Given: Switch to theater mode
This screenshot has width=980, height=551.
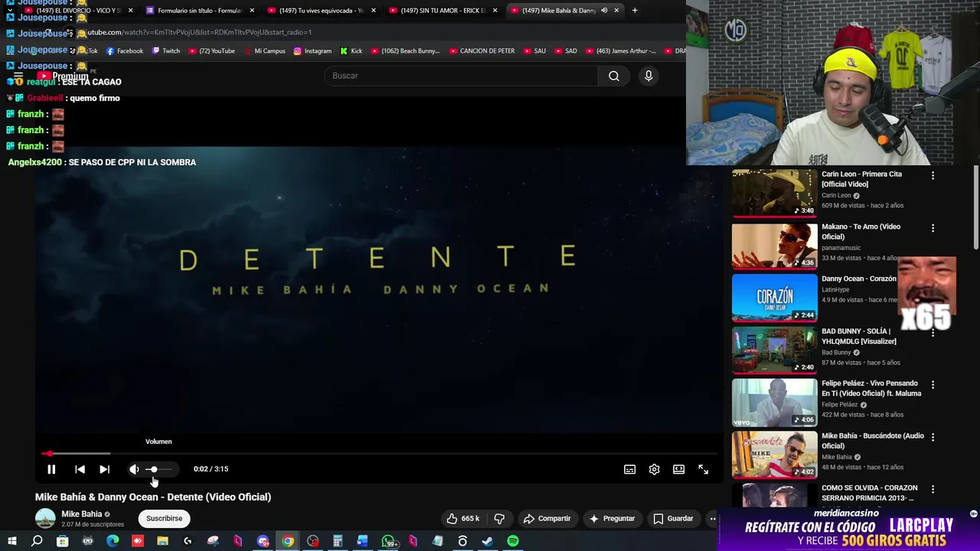Looking at the screenshot, I should coord(678,469).
